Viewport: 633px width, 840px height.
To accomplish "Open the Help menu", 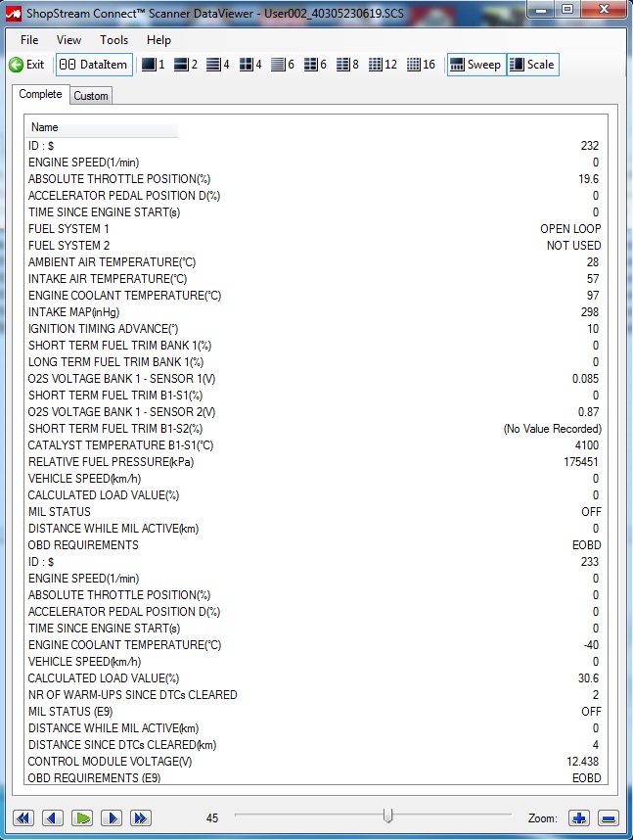I will [x=158, y=40].
